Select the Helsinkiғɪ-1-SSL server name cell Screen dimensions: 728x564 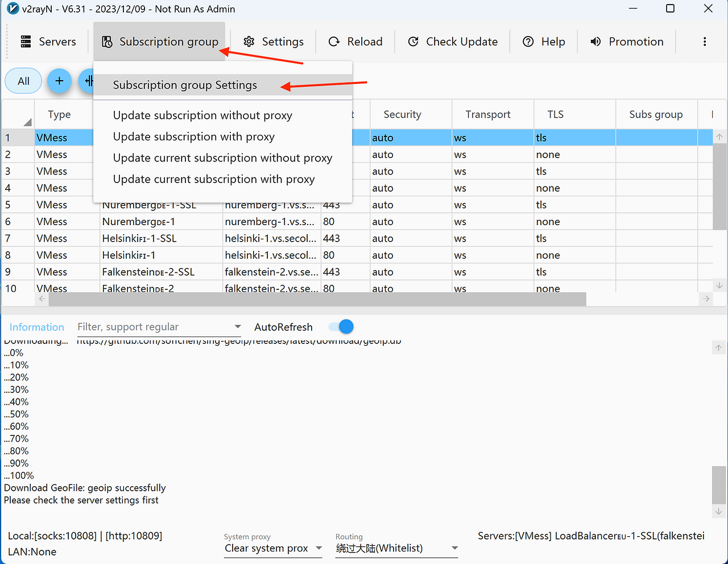[161, 238]
